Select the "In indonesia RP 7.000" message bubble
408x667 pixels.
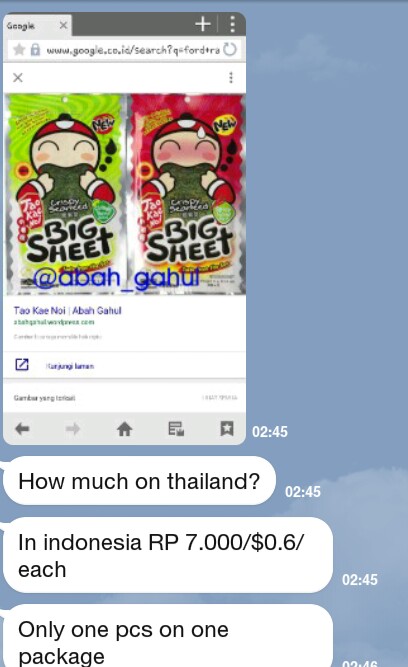tap(168, 555)
